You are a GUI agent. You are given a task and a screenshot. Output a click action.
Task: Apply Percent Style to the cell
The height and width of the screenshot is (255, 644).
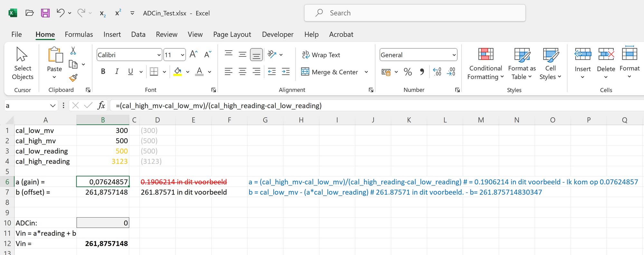tap(408, 72)
